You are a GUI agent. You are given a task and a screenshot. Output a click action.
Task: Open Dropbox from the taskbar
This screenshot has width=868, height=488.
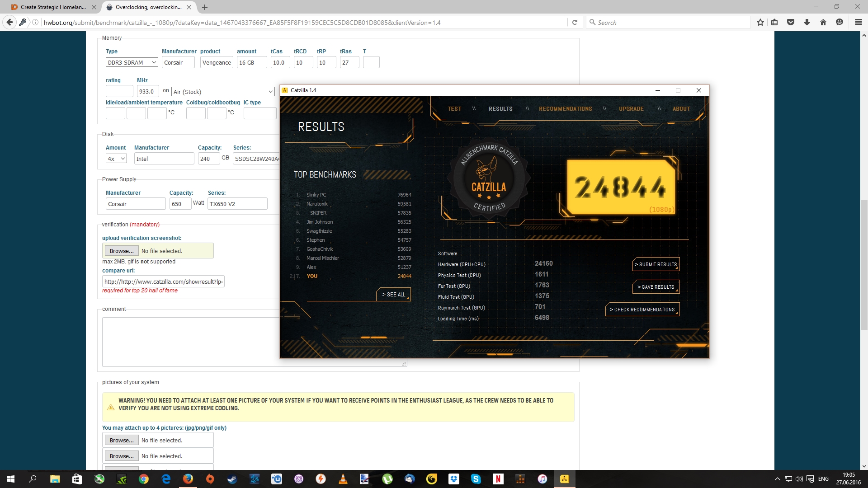click(x=454, y=479)
